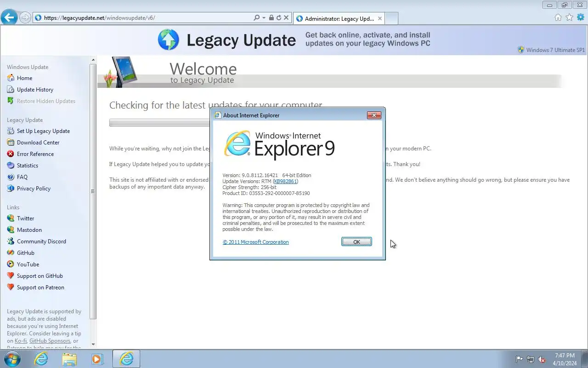Click pinned Internet Explorer taskbar icon
The height and width of the screenshot is (368, 588).
tap(41, 358)
